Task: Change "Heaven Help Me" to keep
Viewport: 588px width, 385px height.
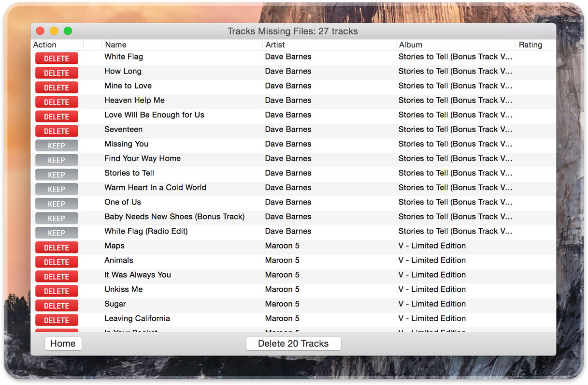Action: tap(56, 102)
